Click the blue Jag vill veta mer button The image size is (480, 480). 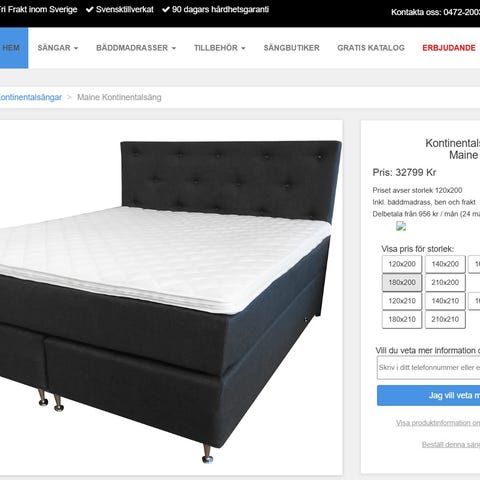[428, 396]
